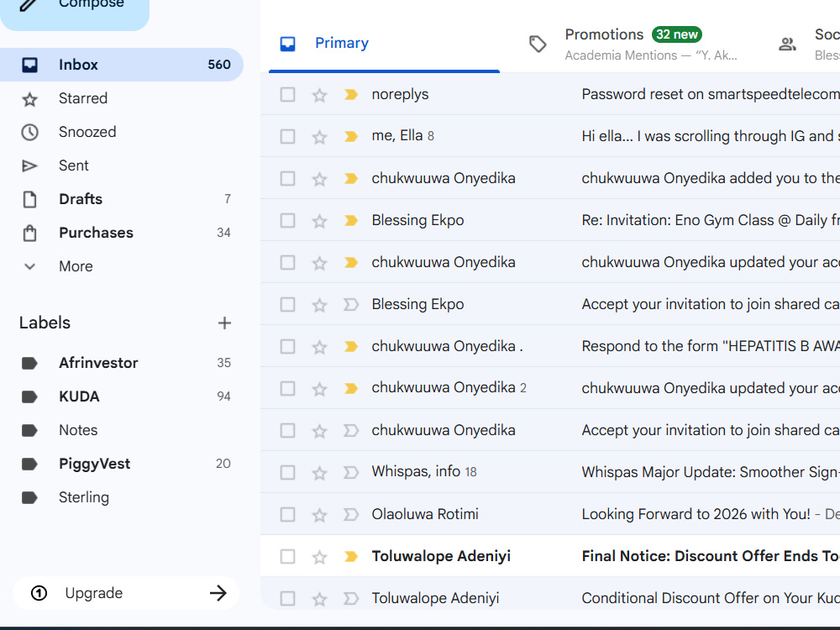The height and width of the screenshot is (630, 840).
Task: Open the Afrinvestor label
Action: 122,363
